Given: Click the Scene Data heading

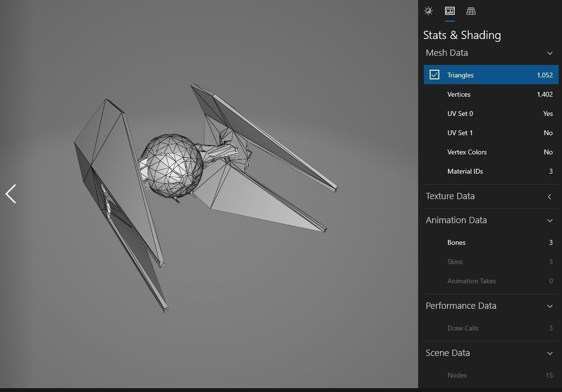Looking at the screenshot, I should pyautogui.click(x=447, y=353).
